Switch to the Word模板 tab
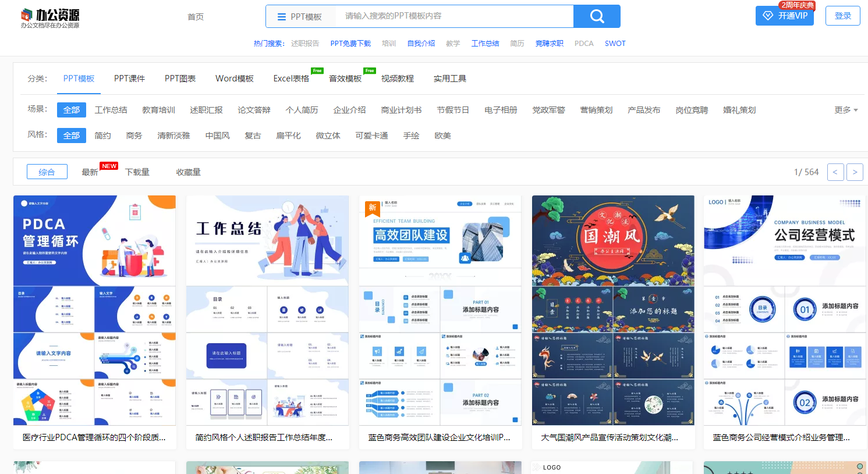Screen dimensions: 868x474 coord(234,78)
